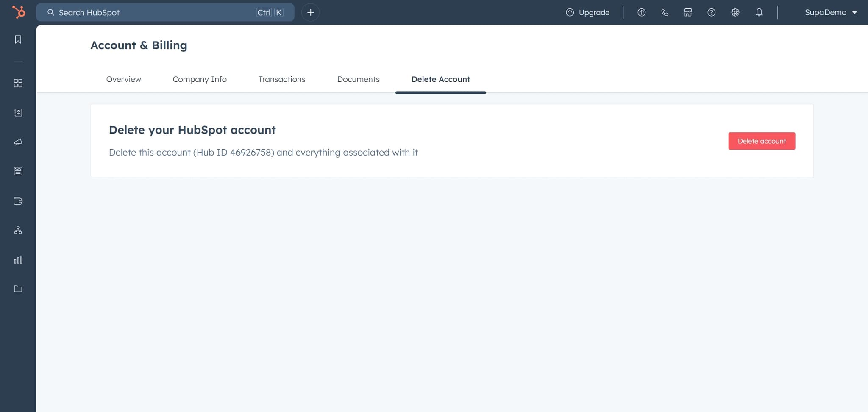The image size is (868, 412).
Task: Expand the SupaDemo account dropdown
Action: point(830,12)
